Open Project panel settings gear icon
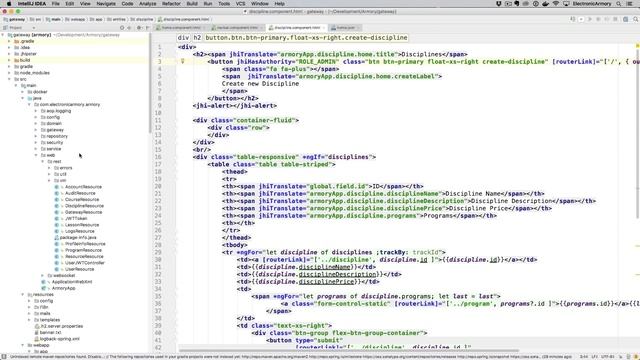640x360 pixels. [x=139, y=28]
